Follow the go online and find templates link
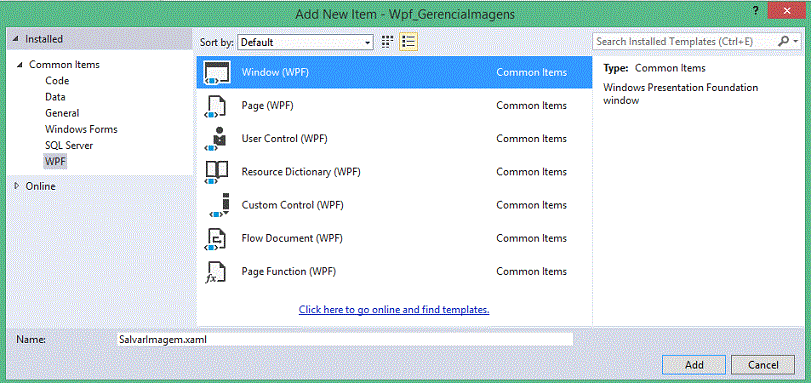Viewport: 811px width, 383px height. click(x=394, y=310)
